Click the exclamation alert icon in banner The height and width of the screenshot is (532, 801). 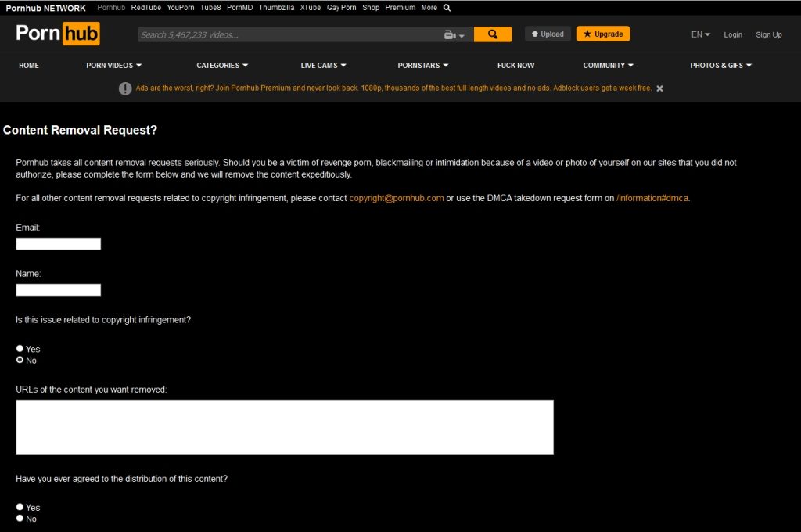125,88
